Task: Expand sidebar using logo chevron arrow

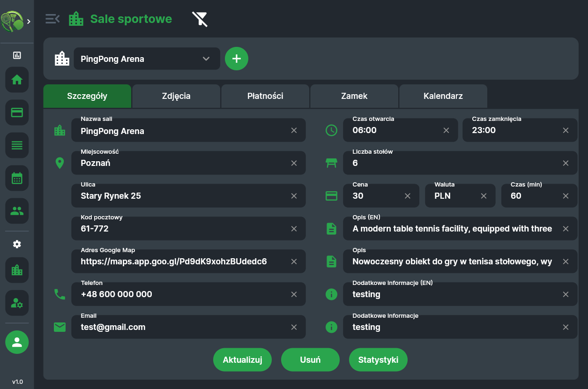Action: click(x=29, y=22)
